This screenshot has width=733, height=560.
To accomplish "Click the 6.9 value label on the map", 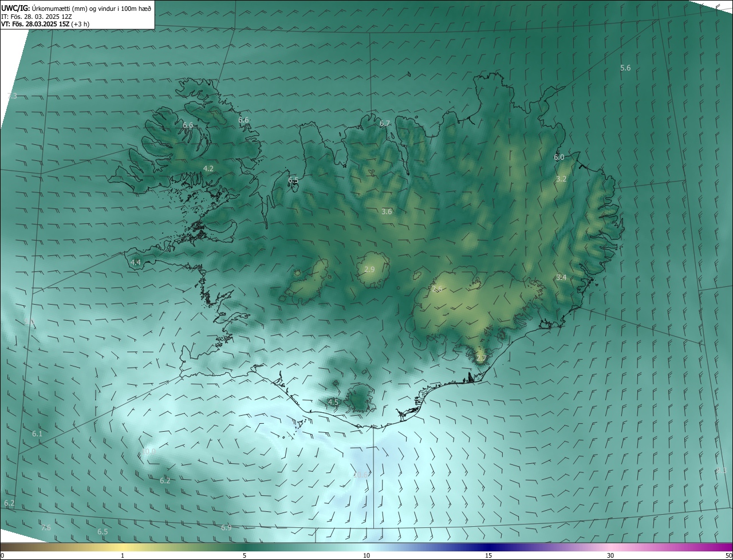I will tap(226, 527).
